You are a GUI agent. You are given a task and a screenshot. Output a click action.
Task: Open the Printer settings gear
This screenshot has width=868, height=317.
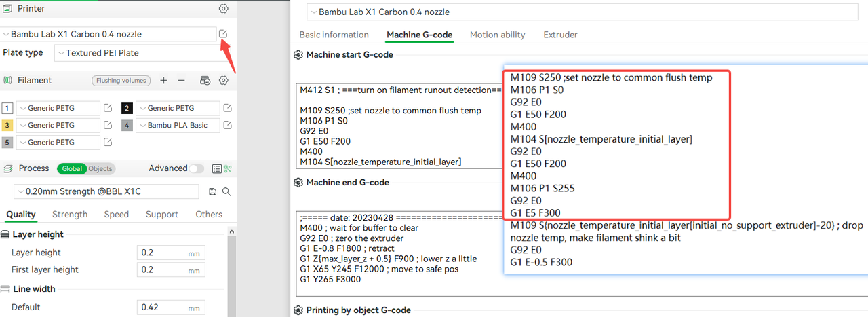tap(223, 9)
